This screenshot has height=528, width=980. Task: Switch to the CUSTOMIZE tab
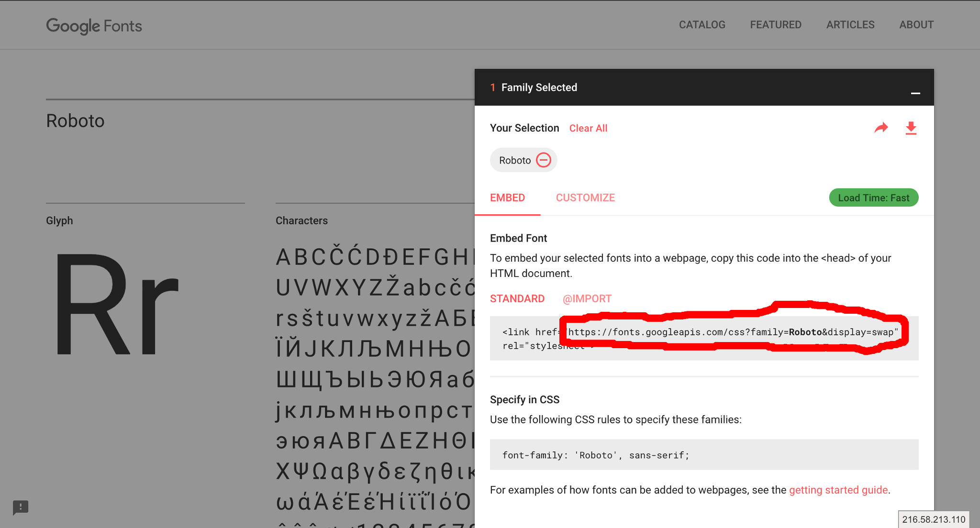585,198
